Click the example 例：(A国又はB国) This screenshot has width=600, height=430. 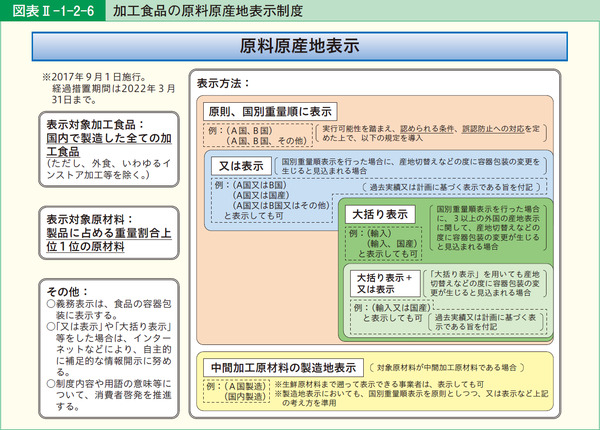click(251, 185)
